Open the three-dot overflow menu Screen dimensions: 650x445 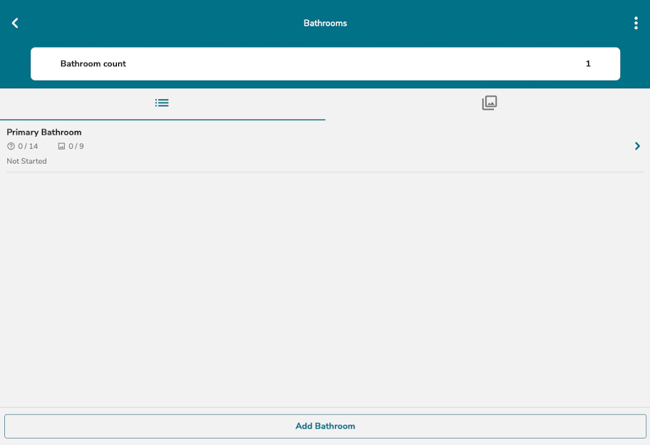point(635,23)
